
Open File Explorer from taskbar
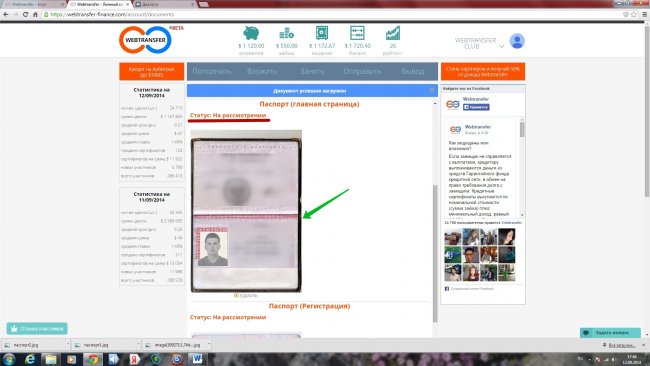pyautogui.click(x=51, y=359)
